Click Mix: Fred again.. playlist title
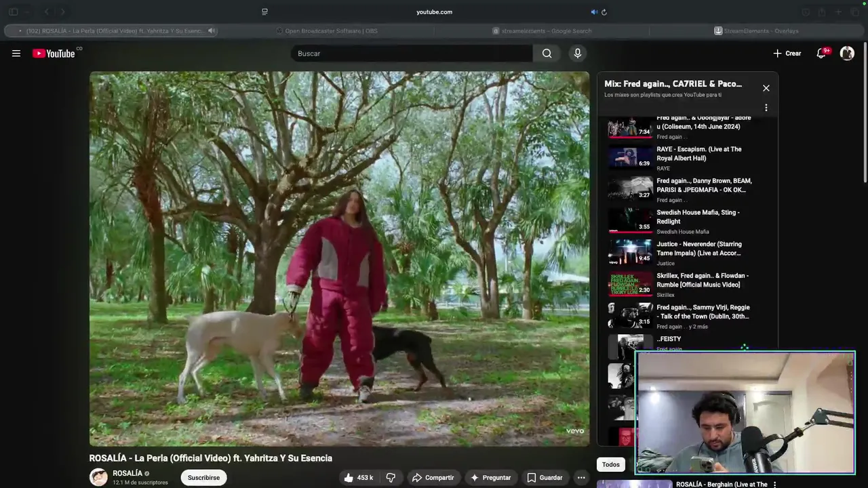The width and height of the screenshot is (868, 488). [x=673, y=84]
